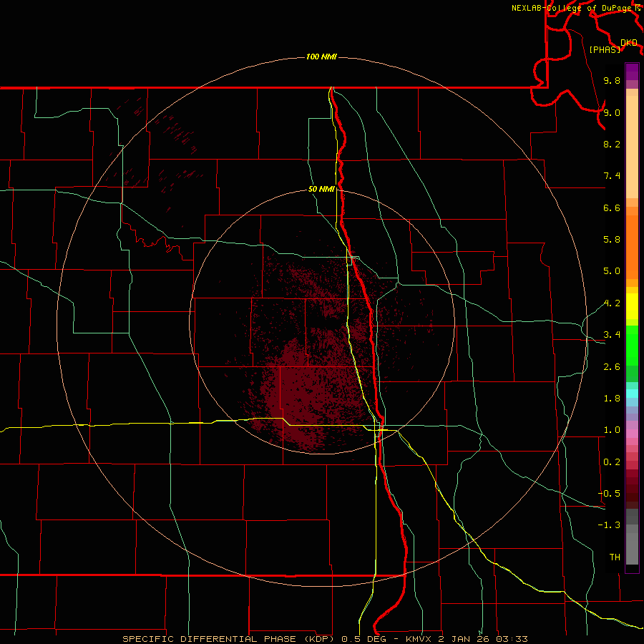Click the [PHAS] units label

pyautogui.click(x=605, y=49)
